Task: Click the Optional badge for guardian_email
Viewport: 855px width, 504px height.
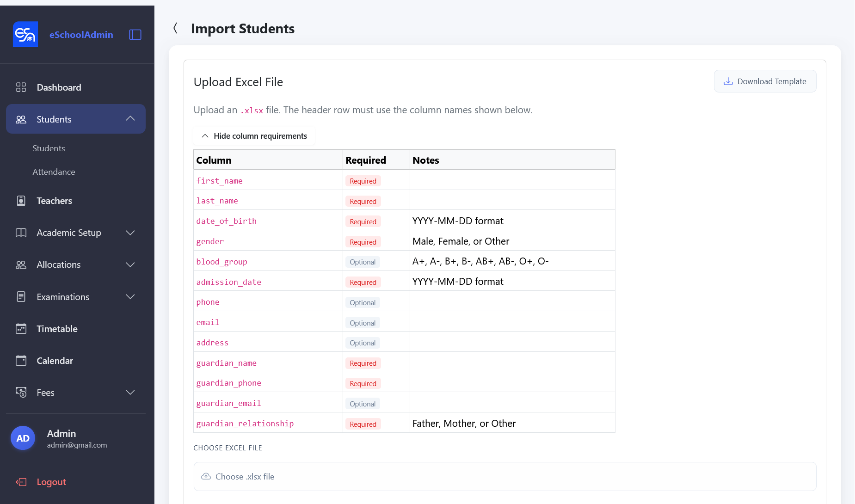Action: coord(363,404)
